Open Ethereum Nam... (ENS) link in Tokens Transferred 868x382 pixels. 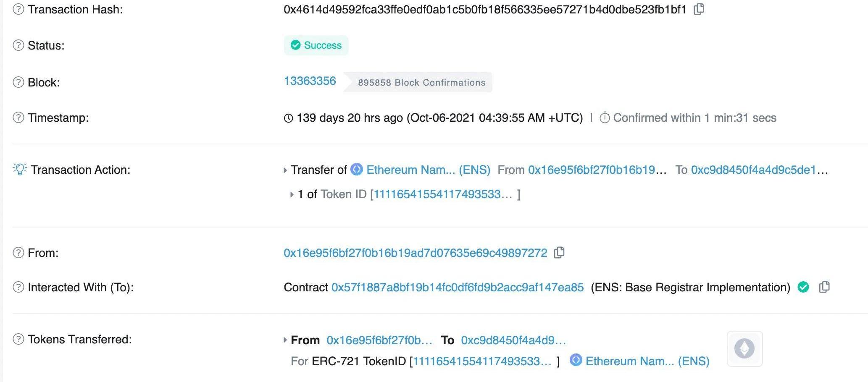pos(647,361)
